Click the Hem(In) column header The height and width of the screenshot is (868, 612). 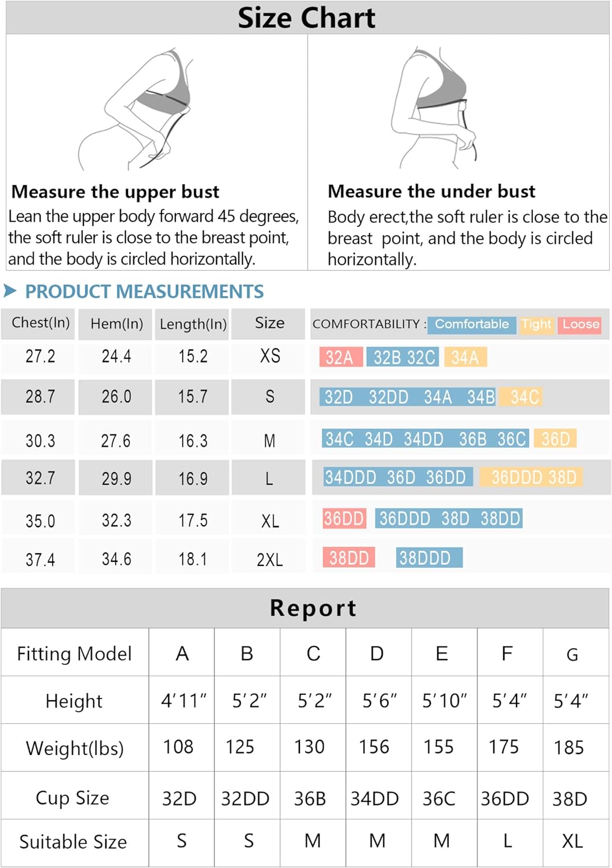(x=116, y=323)
